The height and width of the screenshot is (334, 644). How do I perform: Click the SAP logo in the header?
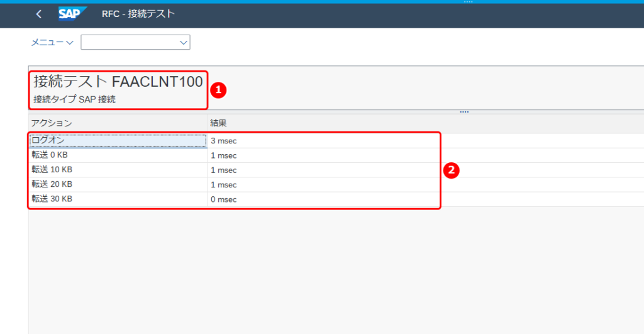point(72,14)
